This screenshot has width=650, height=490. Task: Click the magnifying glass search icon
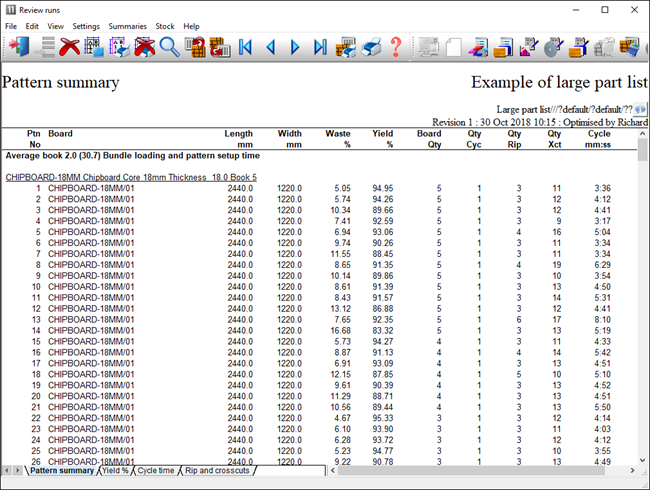tap(169, 47)
